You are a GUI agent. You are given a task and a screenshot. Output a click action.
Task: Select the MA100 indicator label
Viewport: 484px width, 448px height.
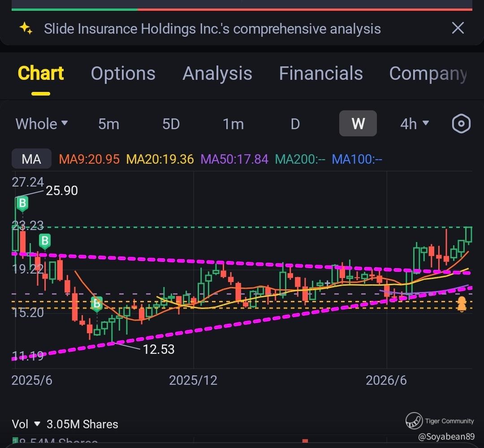357,159
